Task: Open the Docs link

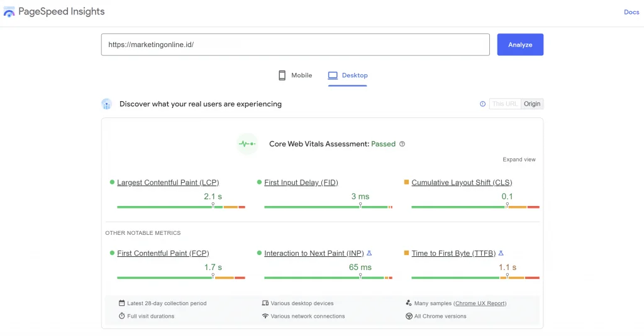Action: pos(631,12)
